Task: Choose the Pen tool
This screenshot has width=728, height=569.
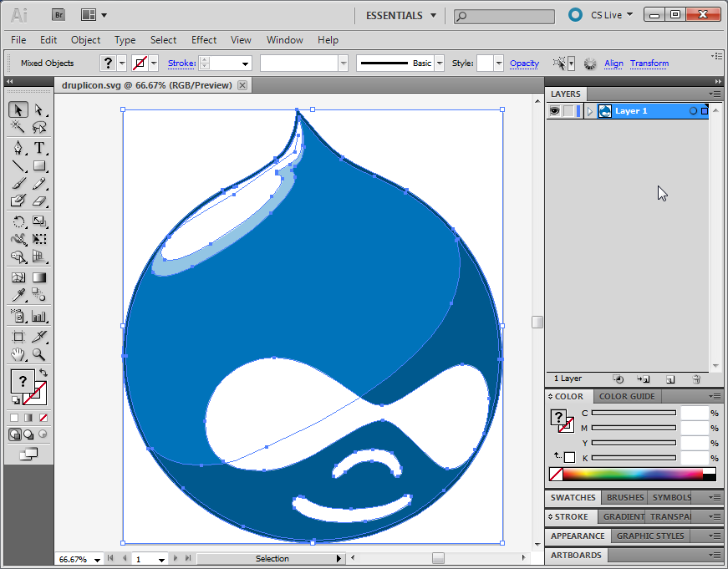Action: pyautogui.click(x=18, y=148)
